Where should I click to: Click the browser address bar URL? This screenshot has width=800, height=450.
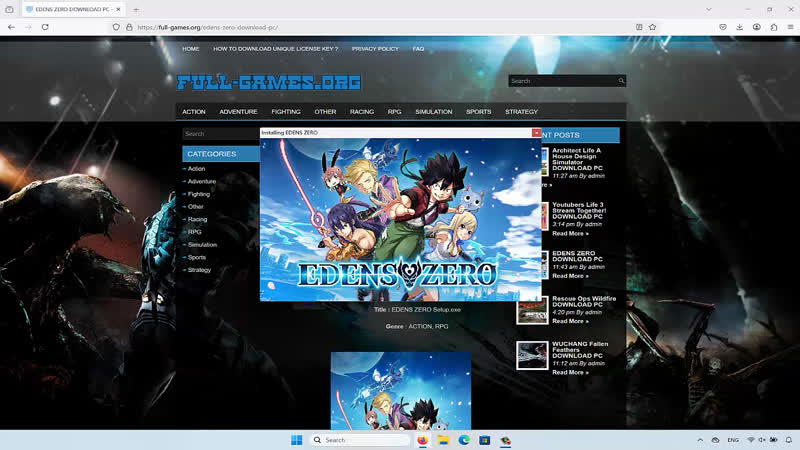[x=208, y=28]
